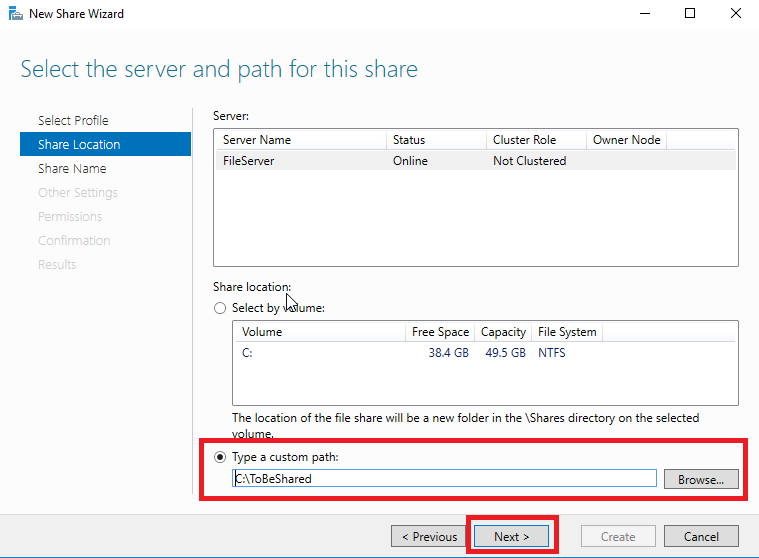Screen dimensions: 759x558
Task: Click the New Share Wizard title bar icon
Action: coord(15,13)
